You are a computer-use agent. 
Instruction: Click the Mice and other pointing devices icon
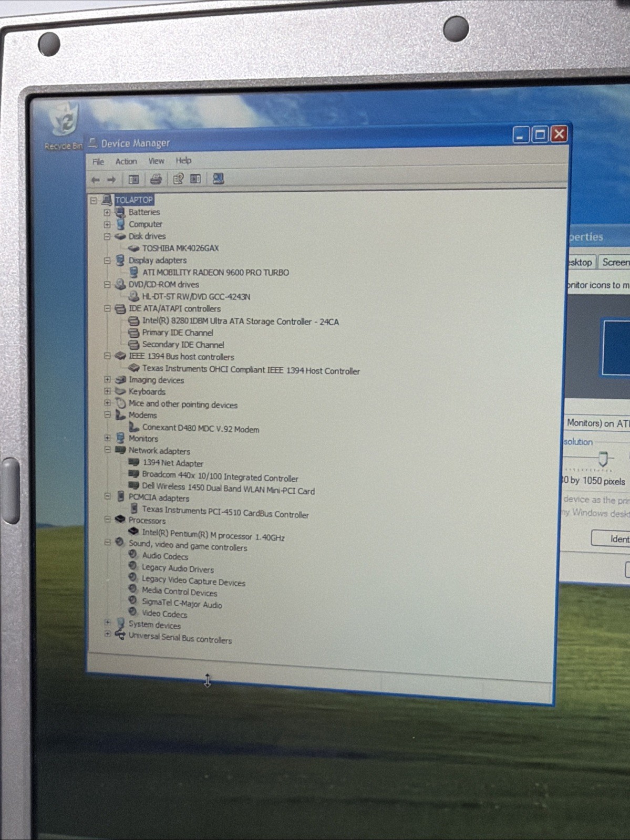pos(120,403)
